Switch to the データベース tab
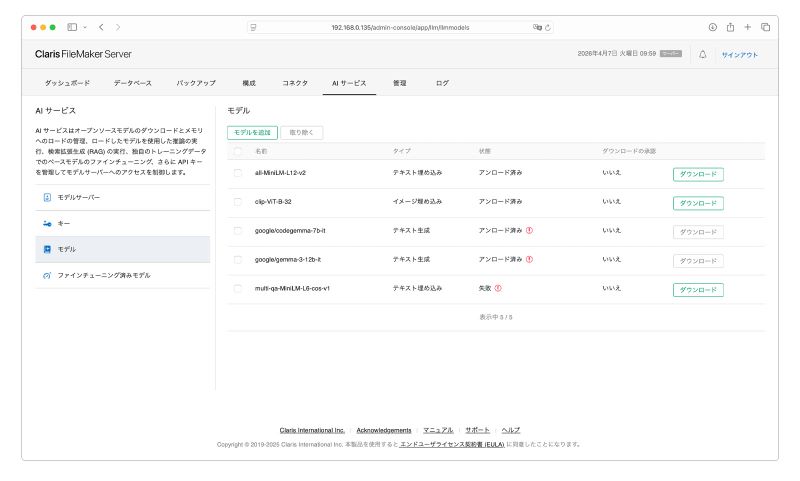Screen dimensions: 800x481 [133, 83]
